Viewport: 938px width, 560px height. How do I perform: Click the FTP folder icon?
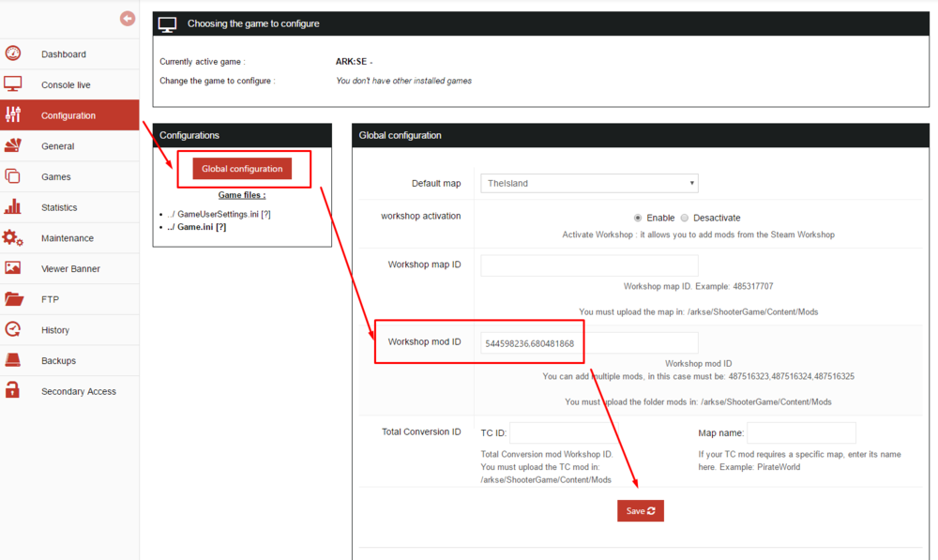13,299
